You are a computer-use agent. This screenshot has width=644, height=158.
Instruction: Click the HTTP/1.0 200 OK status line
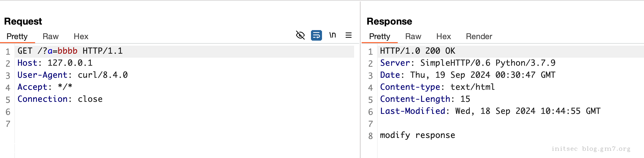coord(417,51)
